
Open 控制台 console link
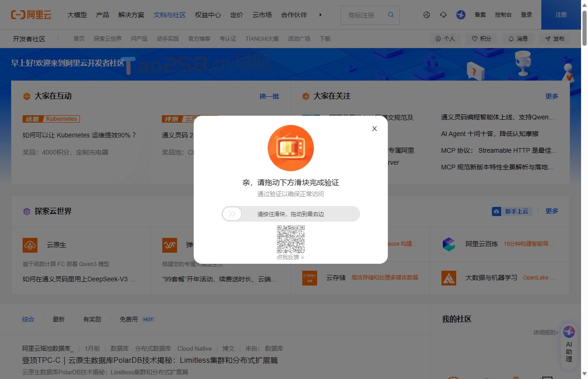click(503, 15)
